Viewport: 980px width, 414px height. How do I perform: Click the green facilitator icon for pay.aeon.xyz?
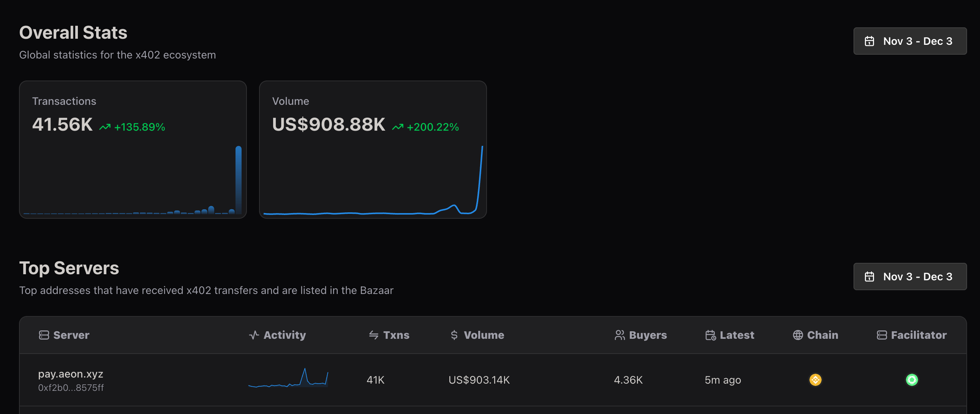[x=912, y=380]
